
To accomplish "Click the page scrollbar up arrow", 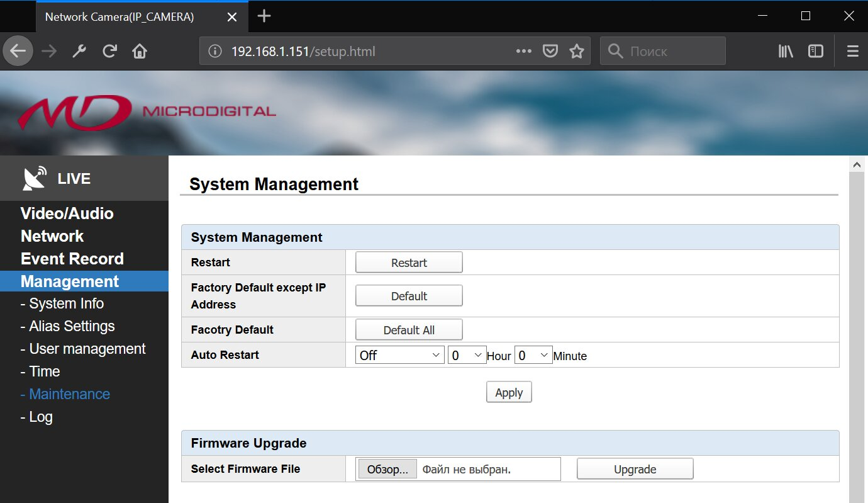I will [x=857, y=164].
